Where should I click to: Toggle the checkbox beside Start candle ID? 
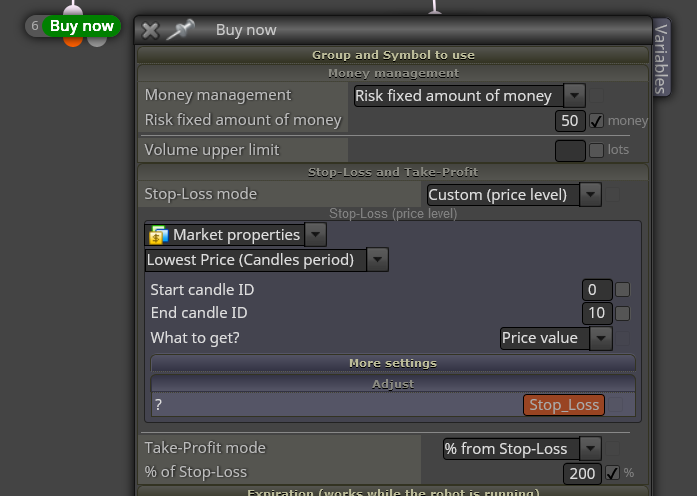622,290
